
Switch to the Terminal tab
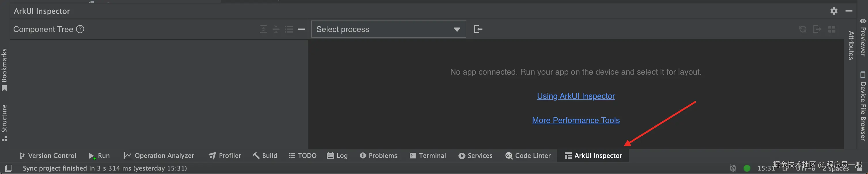coord(428,156)
